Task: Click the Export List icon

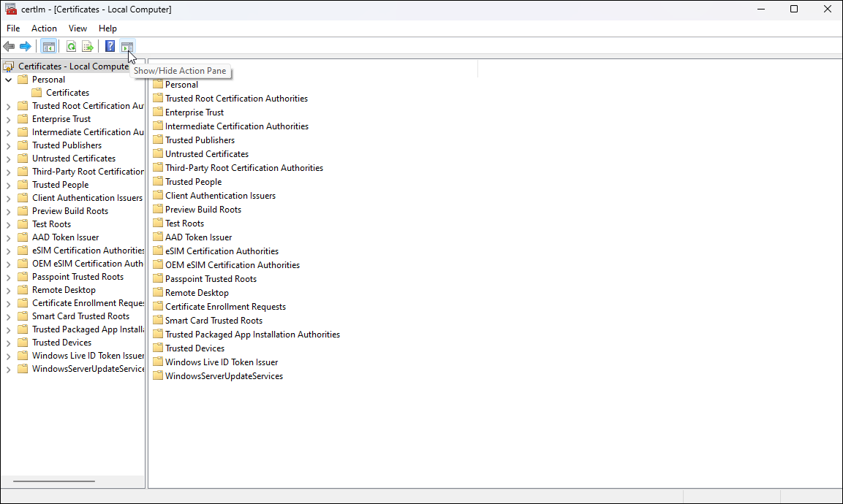Action: (87, 46)
